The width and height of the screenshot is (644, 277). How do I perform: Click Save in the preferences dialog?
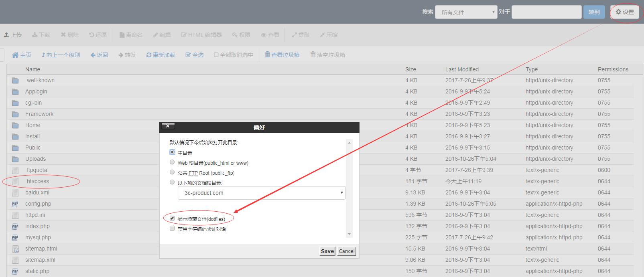click(x=327, y=251)
